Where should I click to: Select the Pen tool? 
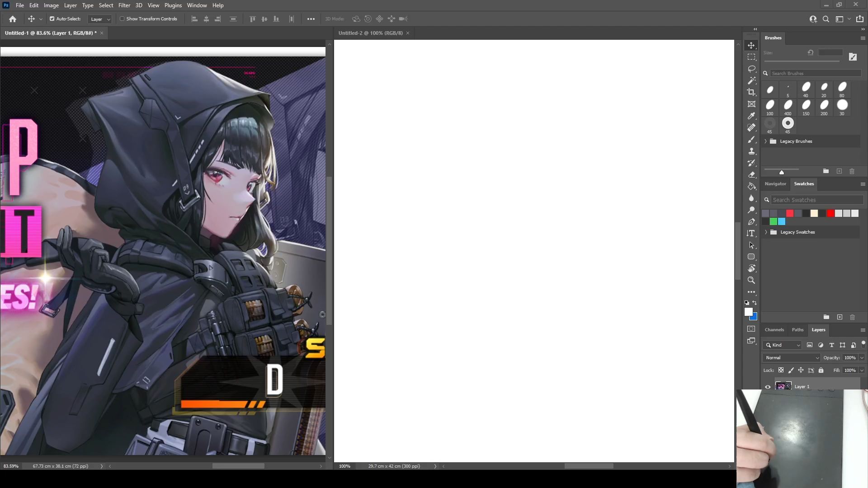pos(751,221)
